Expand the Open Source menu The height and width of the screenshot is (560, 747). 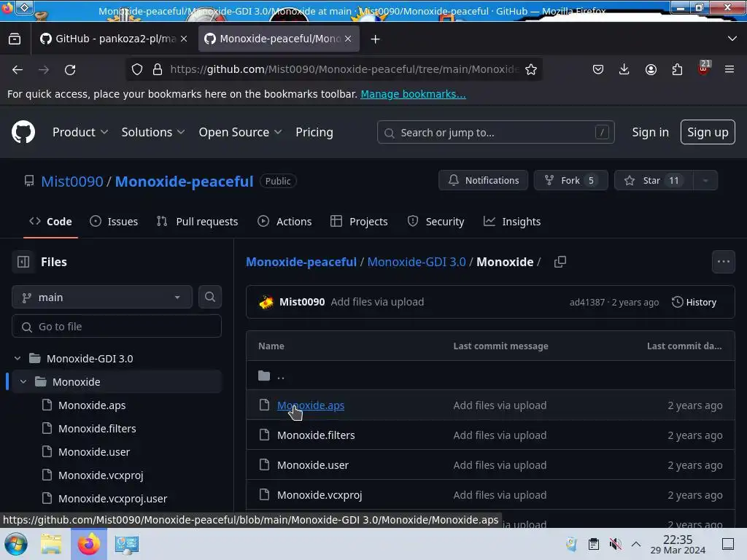(x=240, y=132)
